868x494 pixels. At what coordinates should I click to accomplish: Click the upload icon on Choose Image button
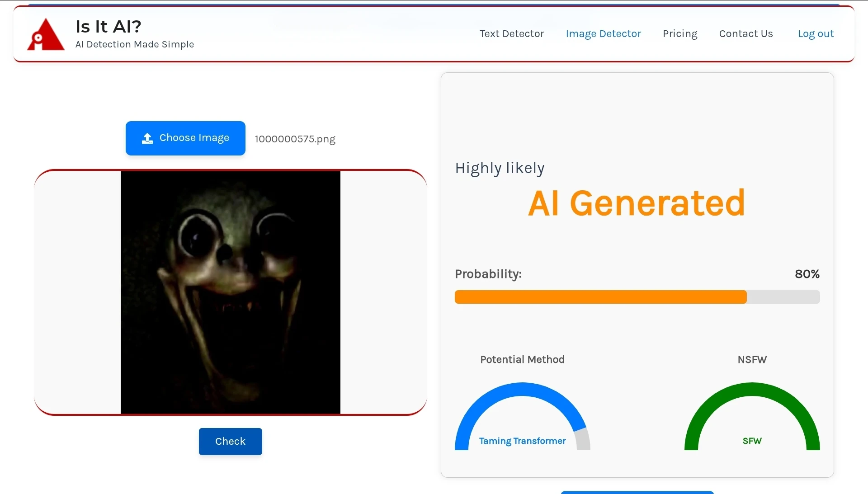tap(147, 138)
